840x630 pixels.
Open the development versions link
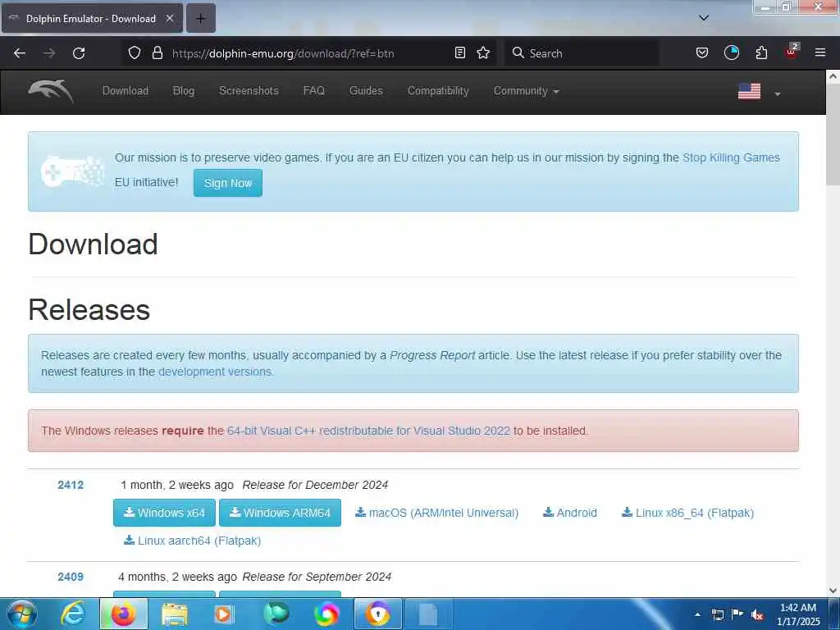point(215,372)
